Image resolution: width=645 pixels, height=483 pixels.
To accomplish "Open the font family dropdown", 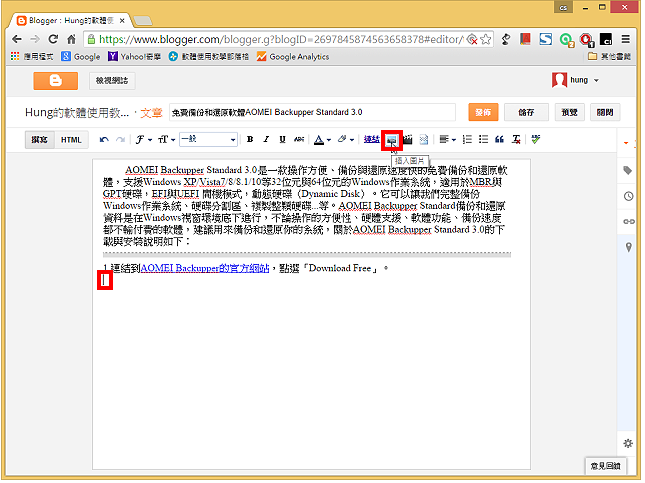I will click(144, 140).
